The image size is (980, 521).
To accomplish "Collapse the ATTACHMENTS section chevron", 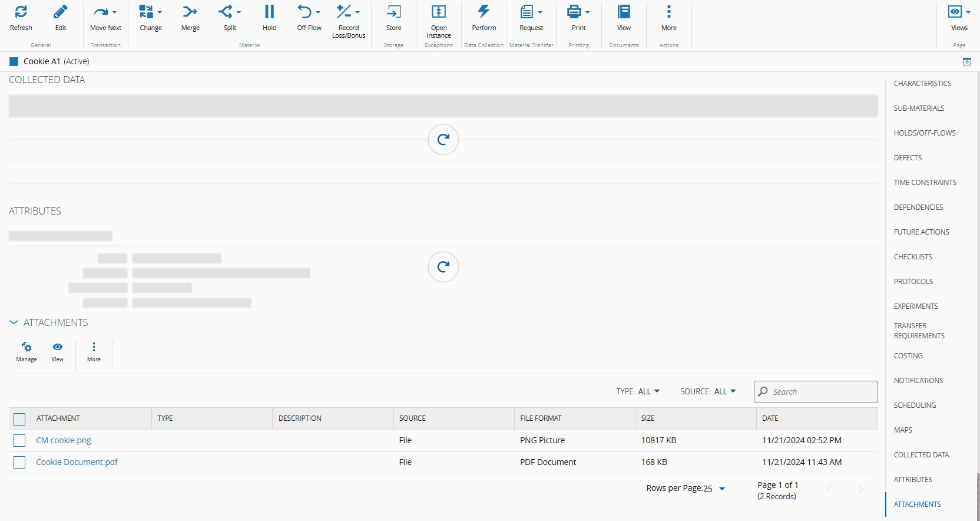I will point(14,322).
